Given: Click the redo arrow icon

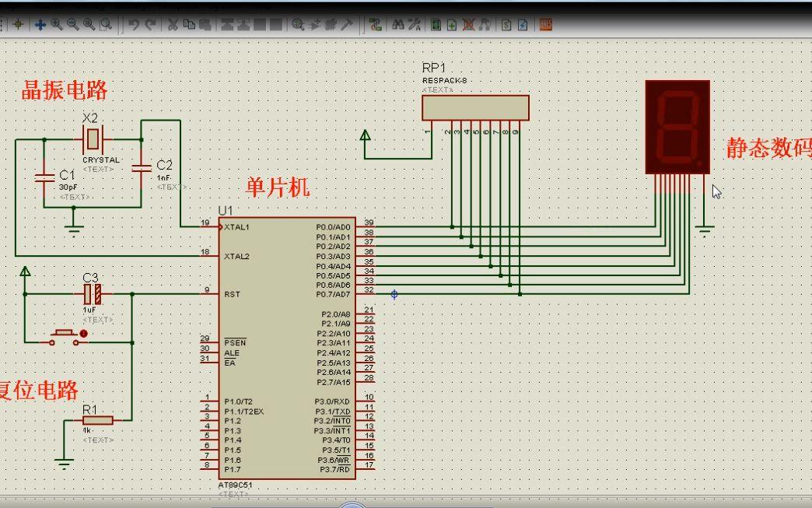Looking at the screenshot, I should click(x=150, y=24).
